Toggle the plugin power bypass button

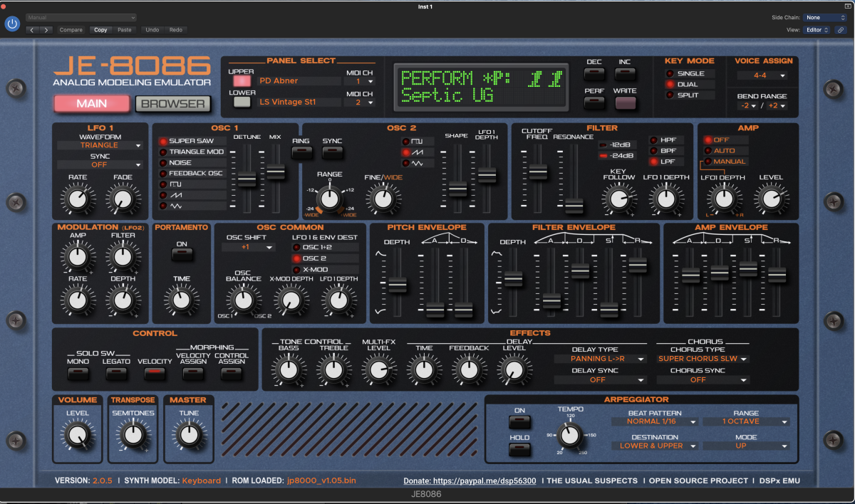click(x=12, y=23)
